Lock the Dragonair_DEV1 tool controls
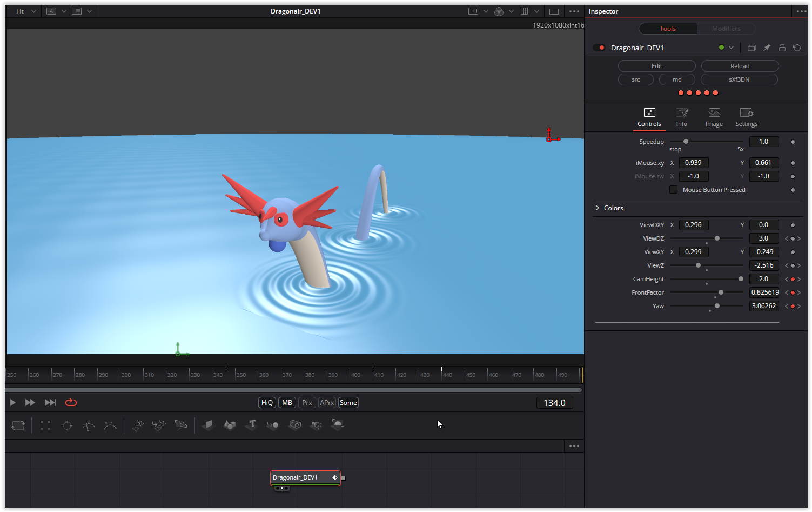This screenshot has width=812, height=512. coord(782,48)
